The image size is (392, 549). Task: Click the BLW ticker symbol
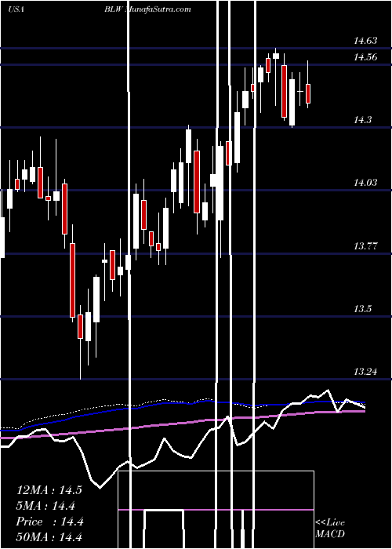pyautogui.click(x=113, y=9)
